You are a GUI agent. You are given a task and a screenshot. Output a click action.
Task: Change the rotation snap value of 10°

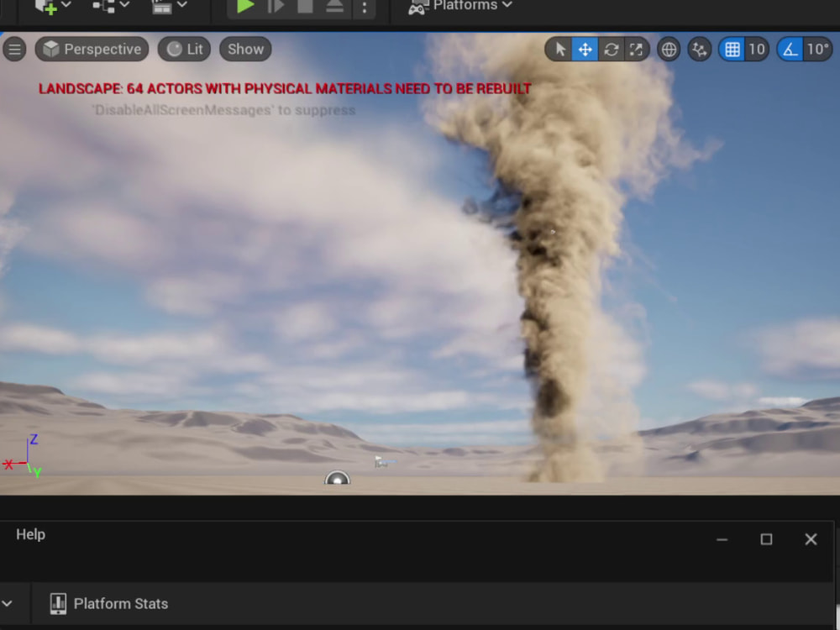coord(817,50)
